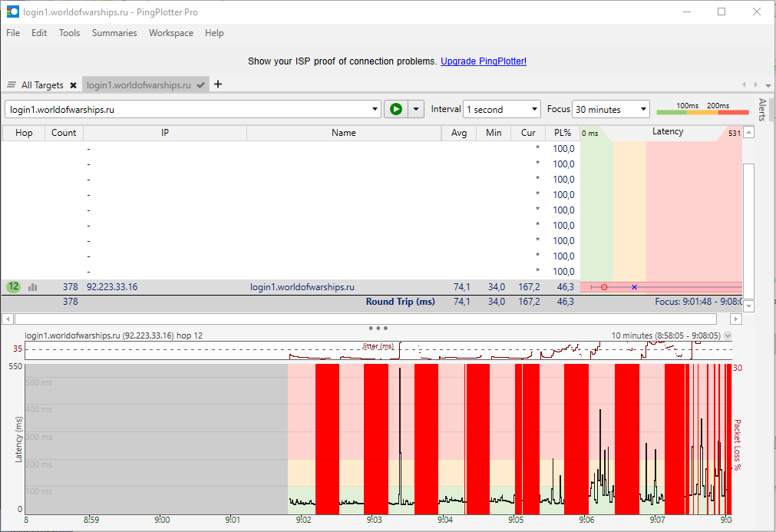Select the hop 12 green badge
The height and width of the screenshot is (532, 776).
13,286
